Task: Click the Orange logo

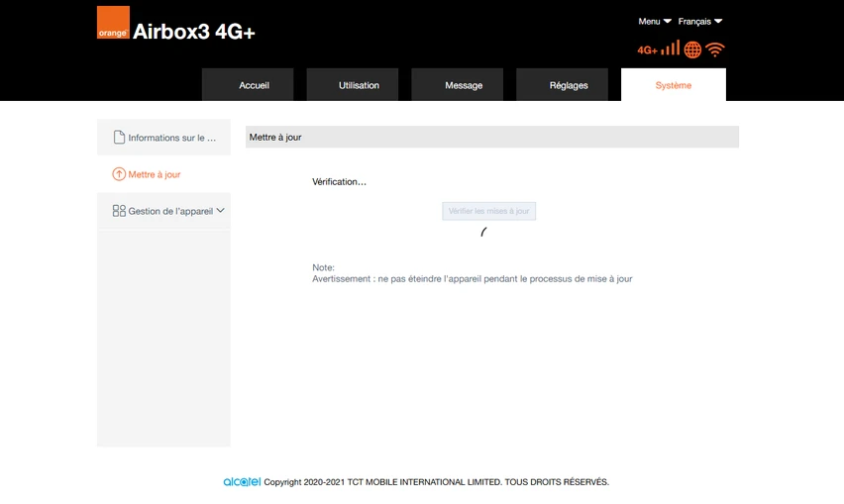Action: point(113,22)
